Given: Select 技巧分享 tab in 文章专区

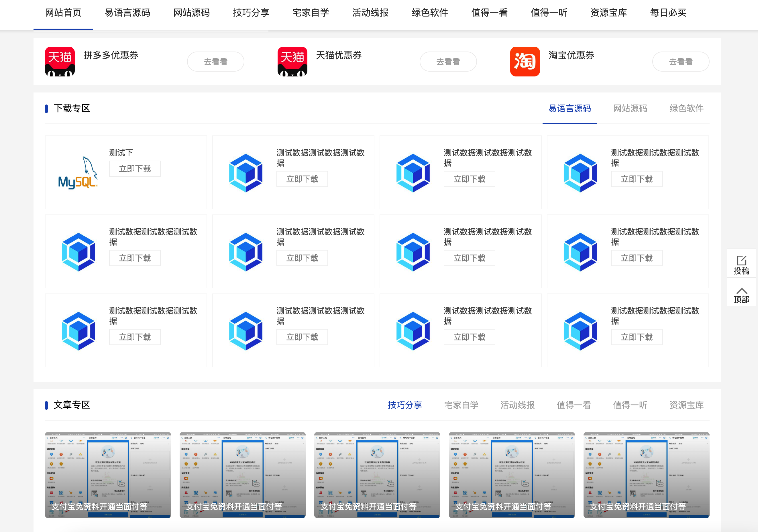Looking at the screenshot, I should tap(405, 405).
